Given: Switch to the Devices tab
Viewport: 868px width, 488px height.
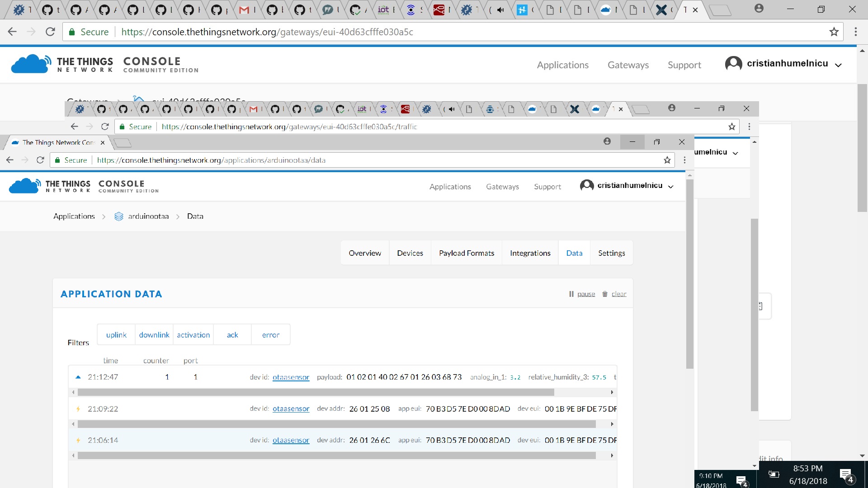Looking at the screenshot, I should (410, 253).
